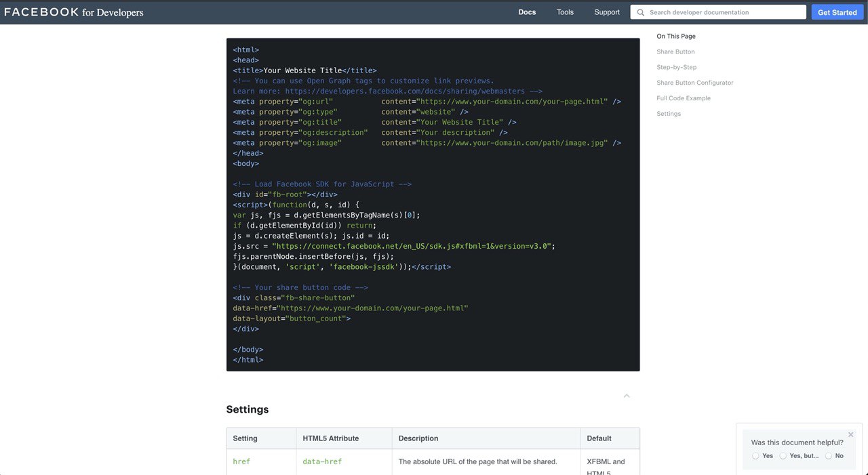Screen dimensions: 868x475
Task: Focus the Search developer documentation field
Action: 718,12
